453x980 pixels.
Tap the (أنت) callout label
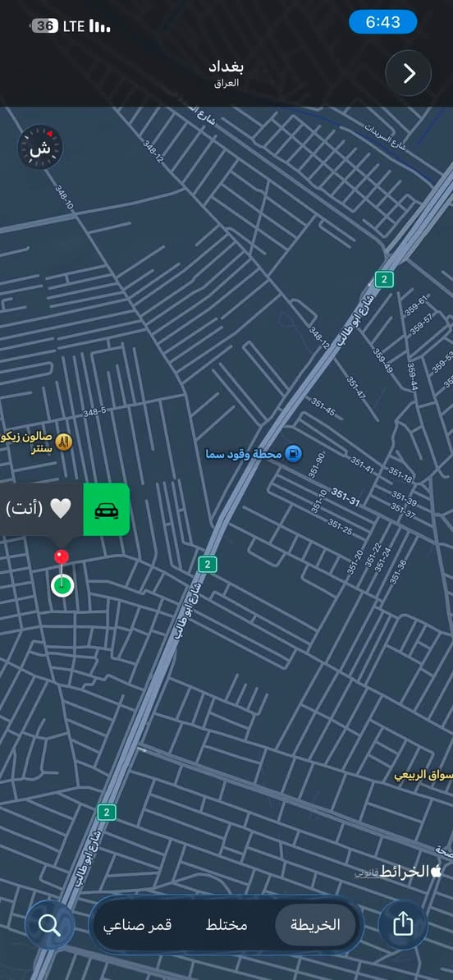click(x=25, y=508)
